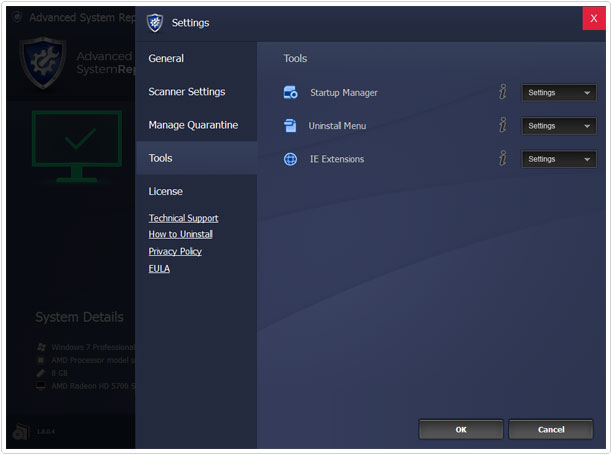Open Manage Quarantine section

pos(196,125)
